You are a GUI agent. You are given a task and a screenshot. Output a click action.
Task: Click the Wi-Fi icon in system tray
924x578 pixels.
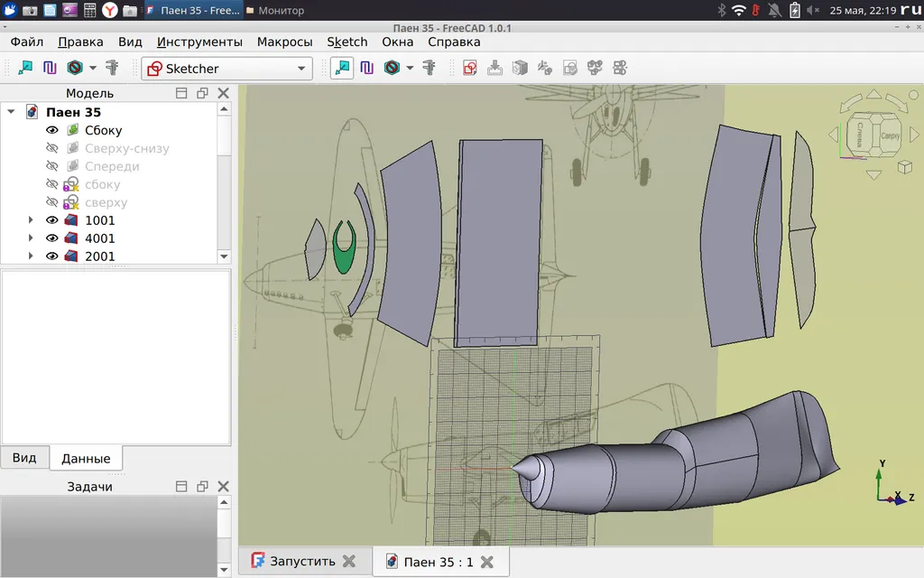point(739,11)
